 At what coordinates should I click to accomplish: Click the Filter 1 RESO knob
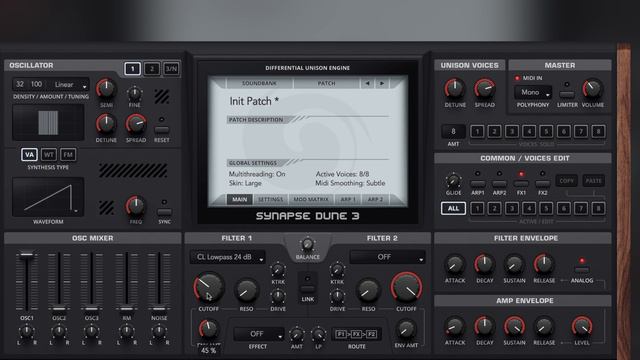tap(246, 290)
